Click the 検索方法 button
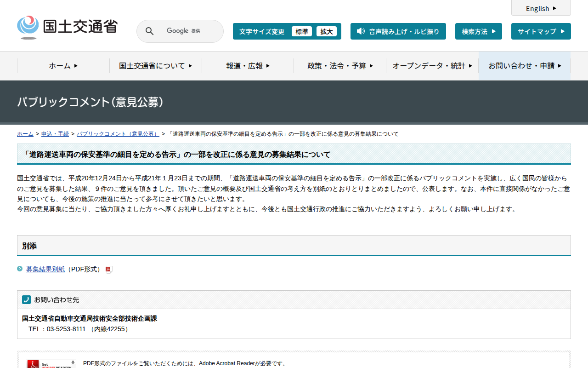 [x=478, y=31]
